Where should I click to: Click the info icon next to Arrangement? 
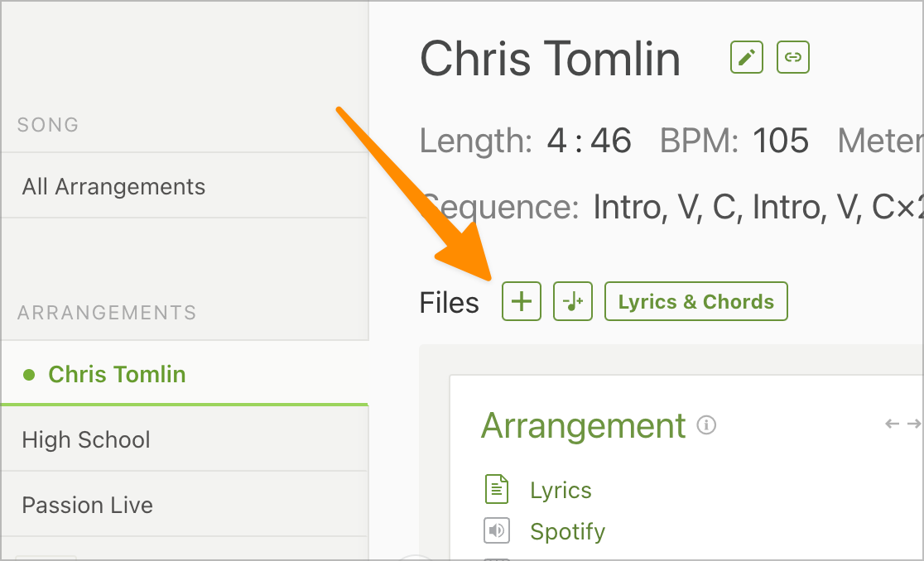point(706,424)
